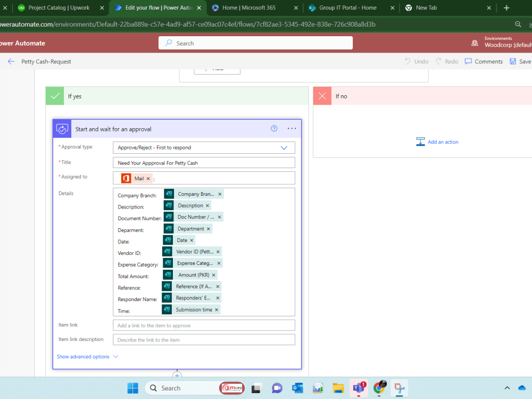The width and height of the screenshot is (532, 399).
Task: Remove the Submission time dynamic token
Action: (x=217, y=310)
